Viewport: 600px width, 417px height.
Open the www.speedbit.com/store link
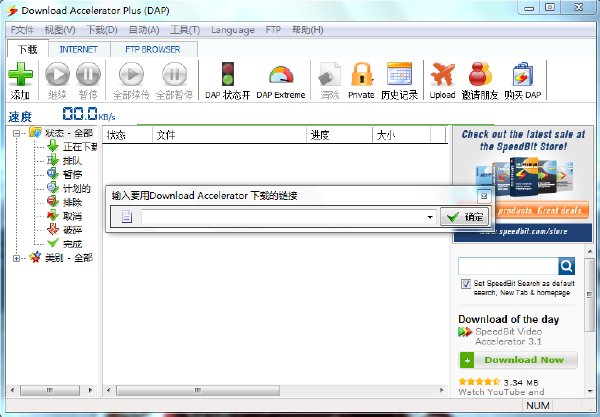coord(523,231)
